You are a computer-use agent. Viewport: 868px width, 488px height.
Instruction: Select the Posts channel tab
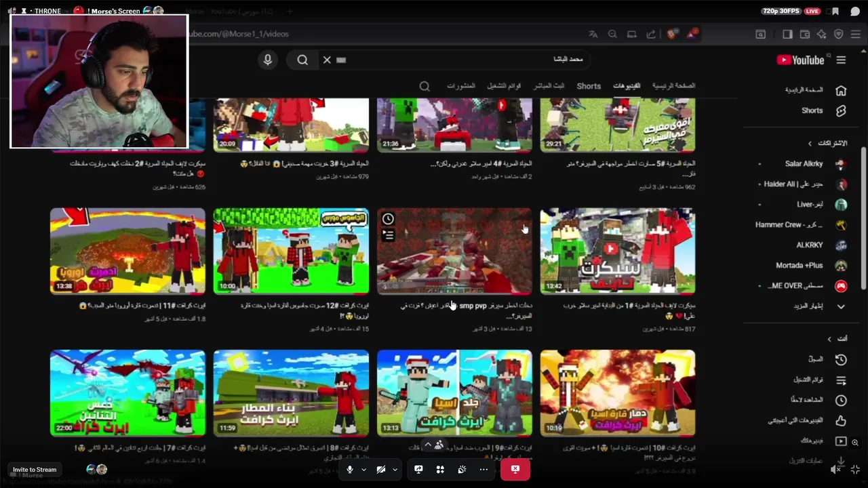point(461,86)
